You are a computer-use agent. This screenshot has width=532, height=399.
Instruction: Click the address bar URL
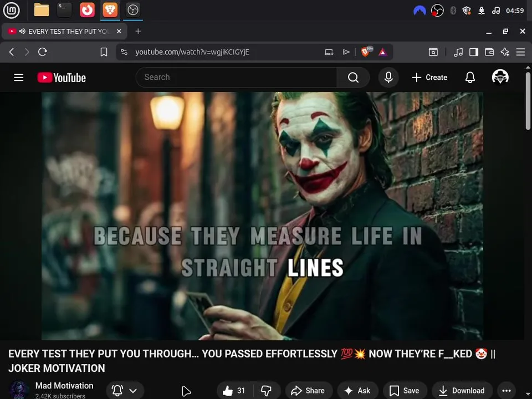pyautogui.click(x=192, y=52)
